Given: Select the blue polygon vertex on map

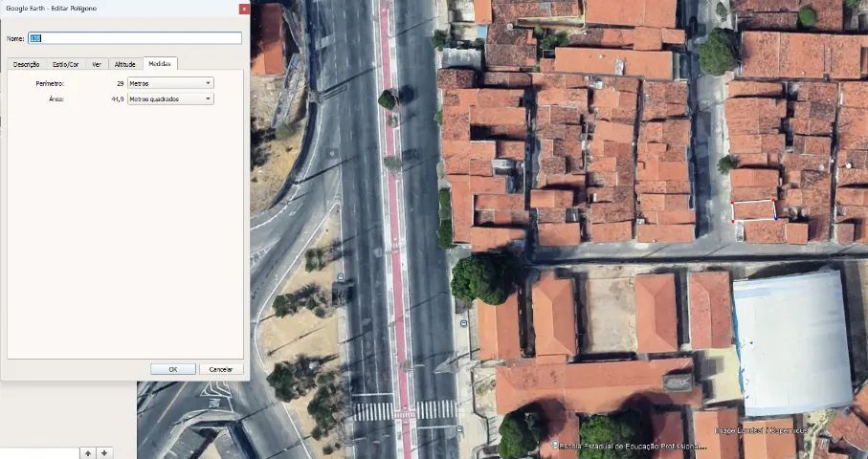Looking at the screenshot, I should click(775, 219).
